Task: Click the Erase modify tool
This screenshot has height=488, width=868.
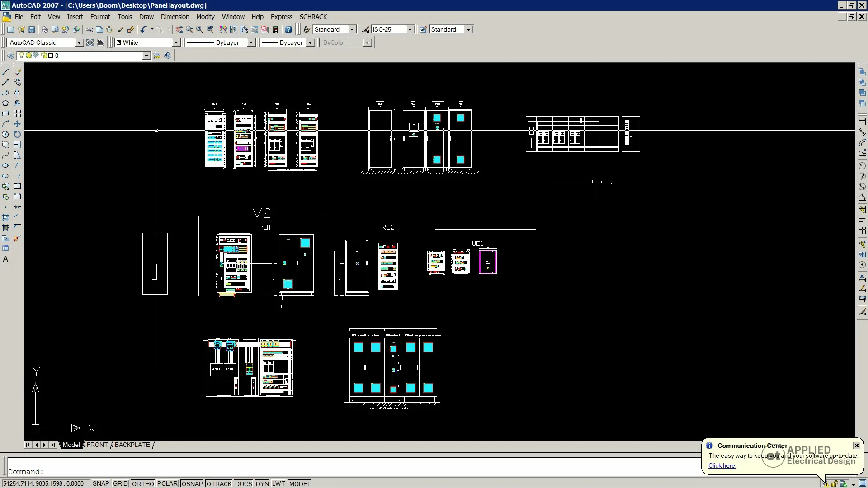Action: [x=17, y=72]
